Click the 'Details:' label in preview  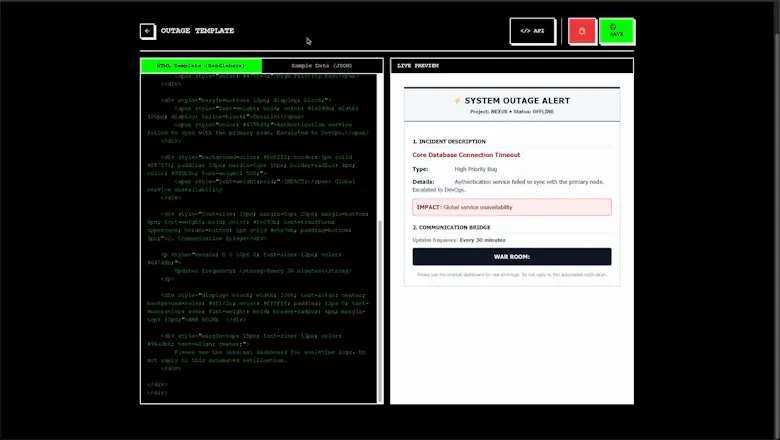pyautogui.click(x=423, y=182)
